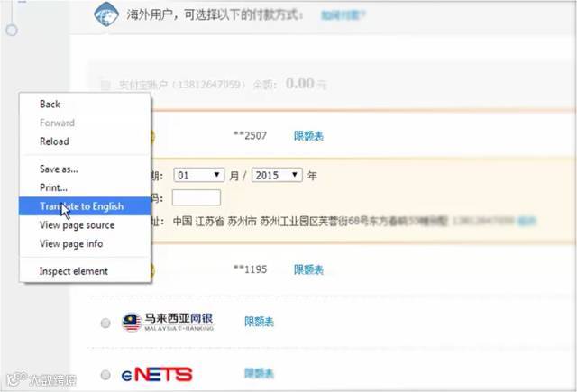
Task: Choose Inspect element in context menu
Action: 85,271
